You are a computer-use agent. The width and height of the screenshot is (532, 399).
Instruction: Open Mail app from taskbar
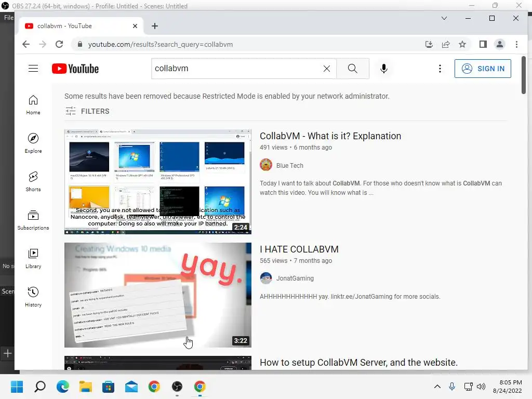131,387
